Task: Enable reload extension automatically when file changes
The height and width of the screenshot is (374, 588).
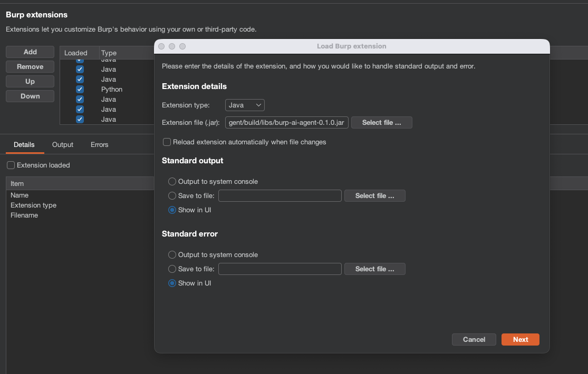Action: (x=167, y=142)
